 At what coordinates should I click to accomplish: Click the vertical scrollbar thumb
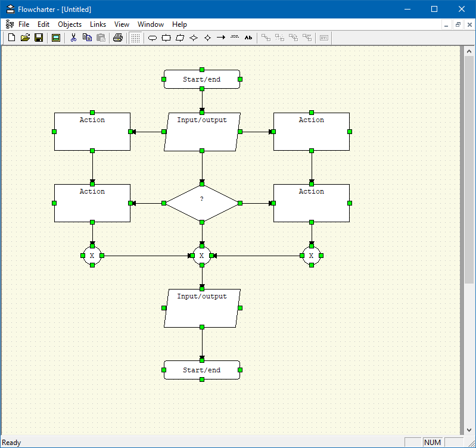point(469,170)
